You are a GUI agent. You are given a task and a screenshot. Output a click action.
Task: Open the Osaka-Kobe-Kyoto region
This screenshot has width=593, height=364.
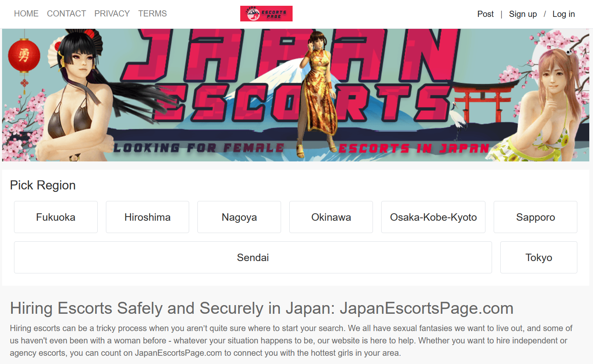(x=433, y=217)
